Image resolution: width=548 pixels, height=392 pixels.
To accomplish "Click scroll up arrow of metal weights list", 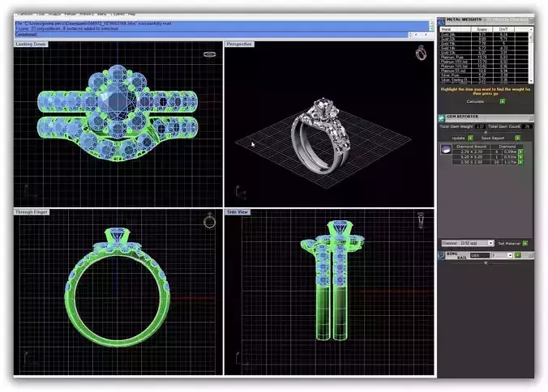I will click(531, 30).
